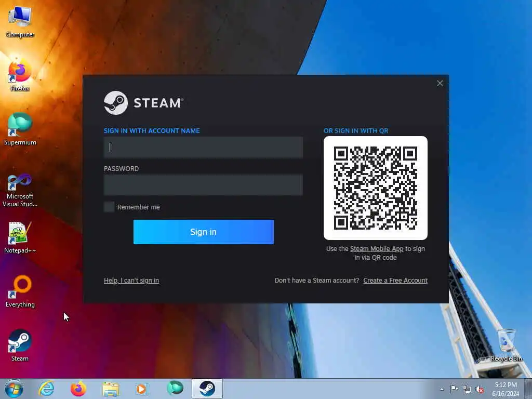Open the Windows Start menu orb
This screenshot has height=399, width=532.
pyautogui.click(x=14, y=389)
